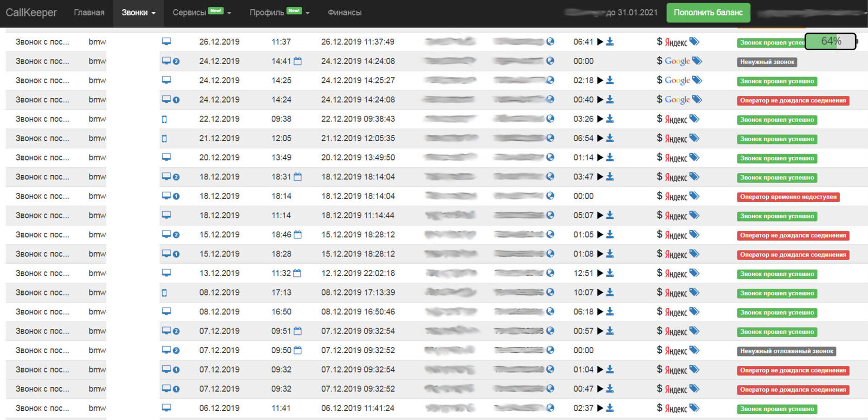Click tag icon in 24.12.2019 14:25:27 row
868x420 pixels.
[697, 80]
